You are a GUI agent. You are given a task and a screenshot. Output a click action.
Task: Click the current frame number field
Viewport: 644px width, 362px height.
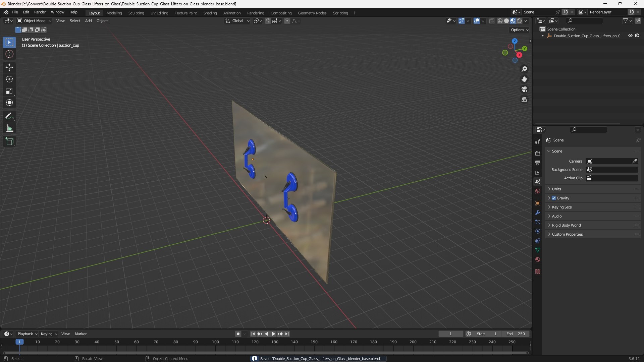tap(450, 334)
